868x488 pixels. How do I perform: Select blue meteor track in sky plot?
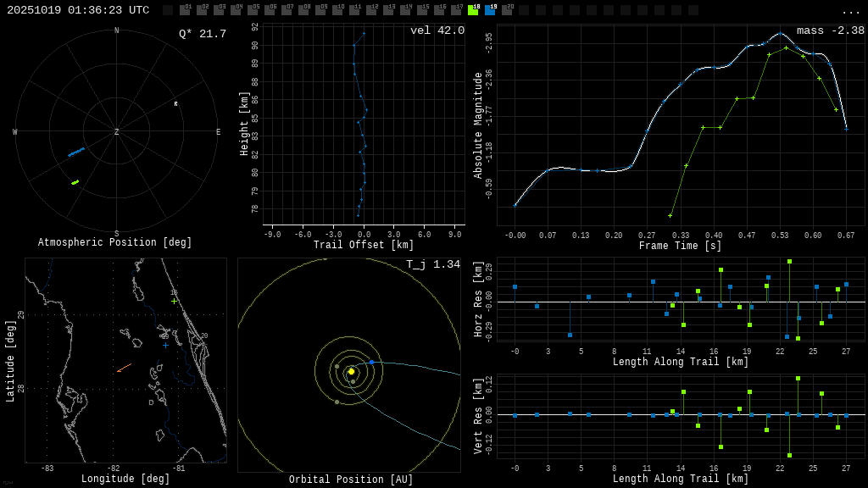[76, 152]
